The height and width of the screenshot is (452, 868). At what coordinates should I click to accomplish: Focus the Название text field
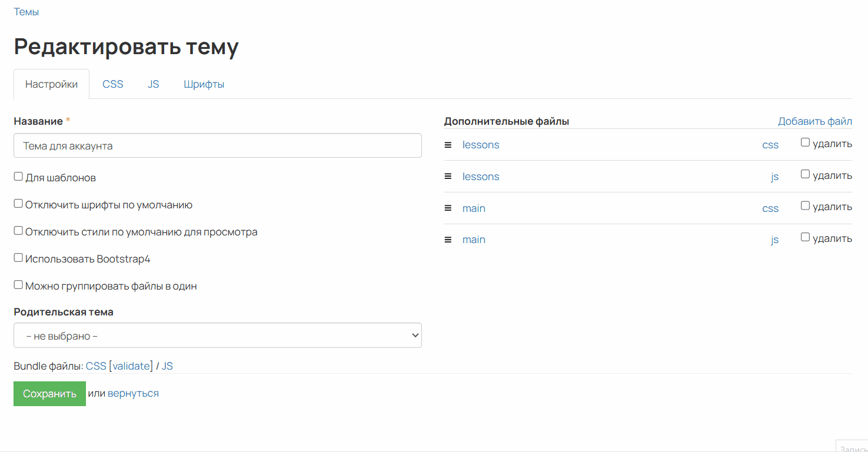click(218, 145)
